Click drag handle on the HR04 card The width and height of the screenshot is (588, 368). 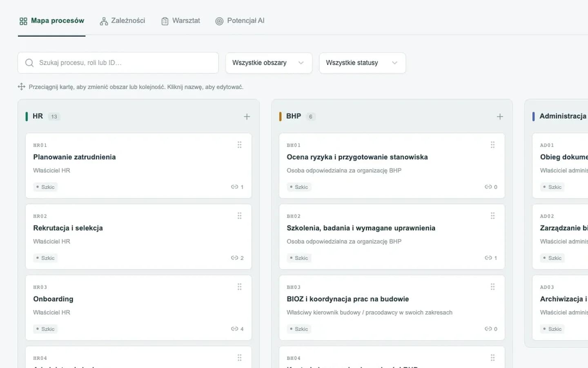(240, 358)
